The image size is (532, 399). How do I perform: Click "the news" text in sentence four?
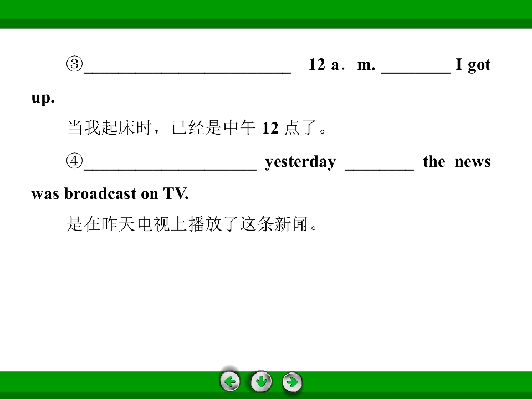(x=457, y=161)
